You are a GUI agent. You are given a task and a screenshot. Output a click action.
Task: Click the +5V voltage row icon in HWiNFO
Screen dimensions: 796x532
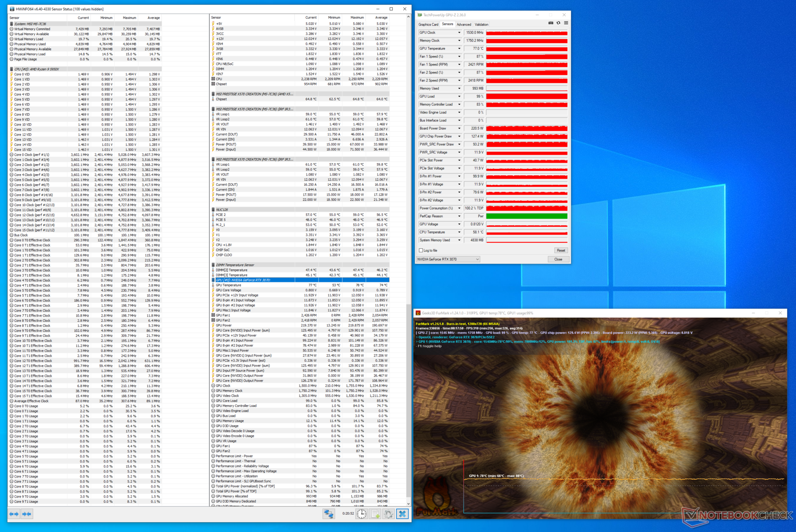pos(213,23)
